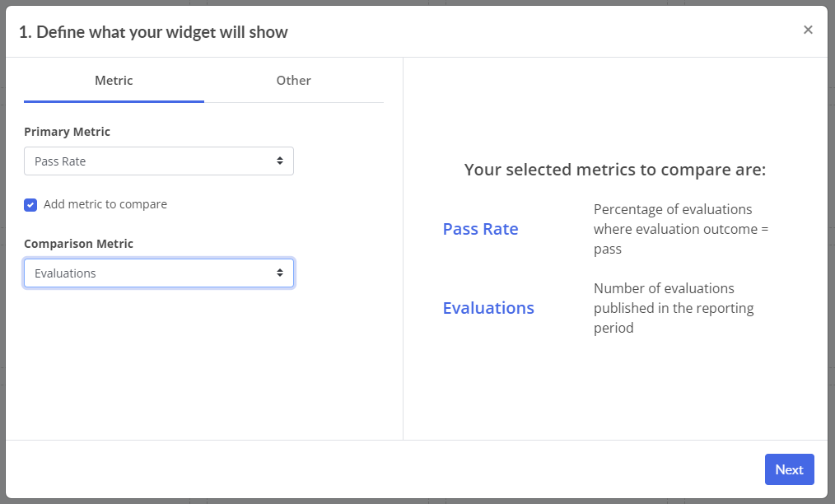Close the widget definition dialog
This screenshot has height=504, width=835.
point(808,30)
